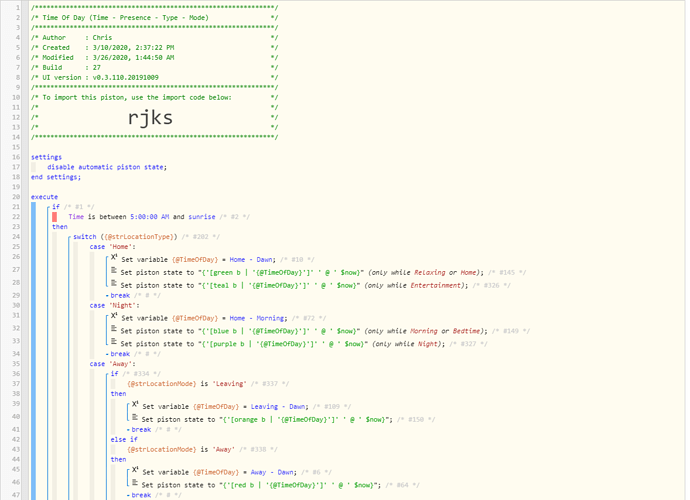Click the statement comment tag #327
This screenshot has width=690, height=500.
468,344
